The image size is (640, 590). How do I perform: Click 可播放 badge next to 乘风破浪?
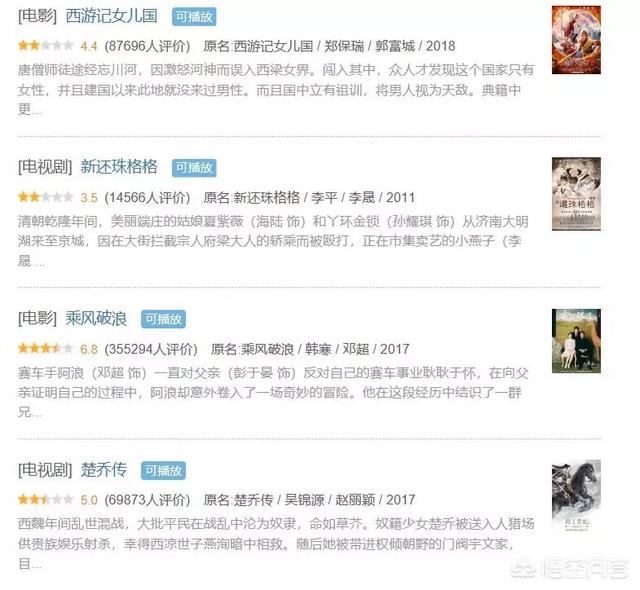pyautogui.click(x=163, y=319)
